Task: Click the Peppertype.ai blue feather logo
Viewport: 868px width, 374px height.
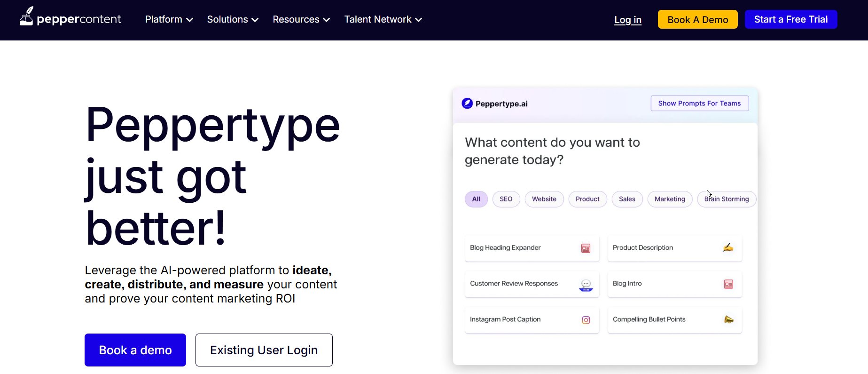Action: point(467,103)
